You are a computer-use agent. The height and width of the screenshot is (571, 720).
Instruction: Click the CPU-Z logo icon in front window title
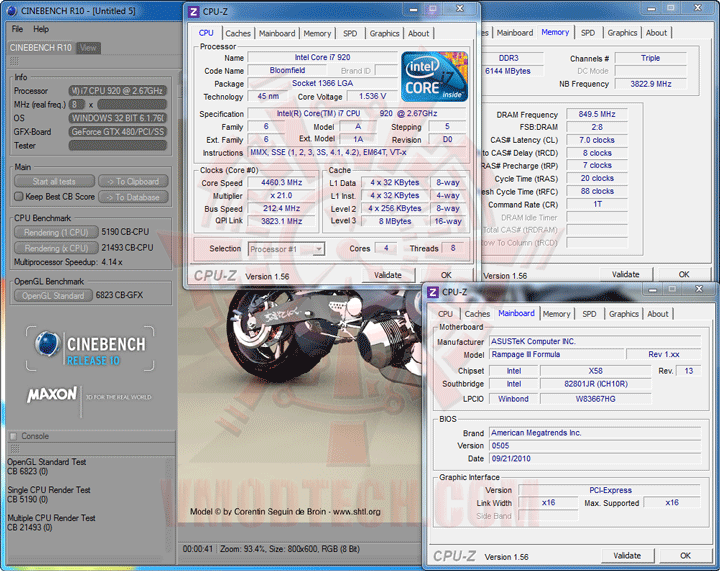[x=194, y=11]
